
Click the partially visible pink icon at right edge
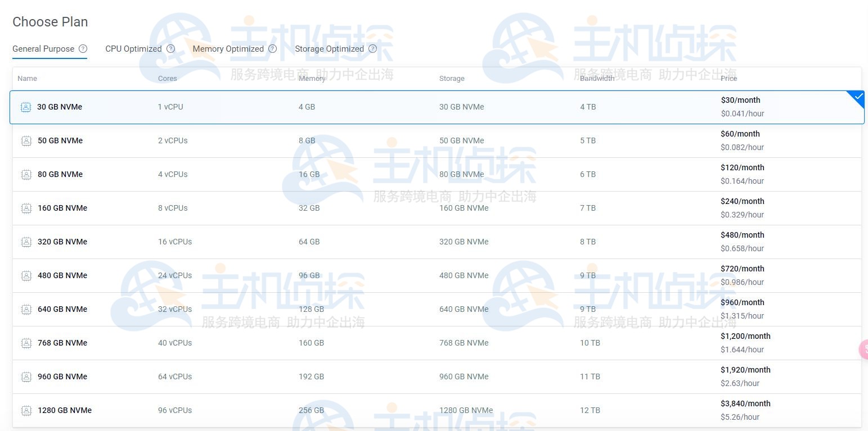(865, 349)
